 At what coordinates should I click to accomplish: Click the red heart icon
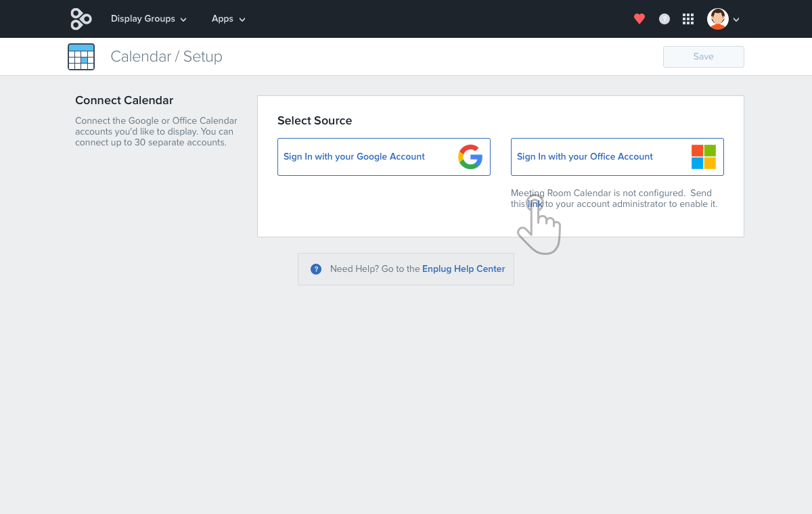point(639,19)
